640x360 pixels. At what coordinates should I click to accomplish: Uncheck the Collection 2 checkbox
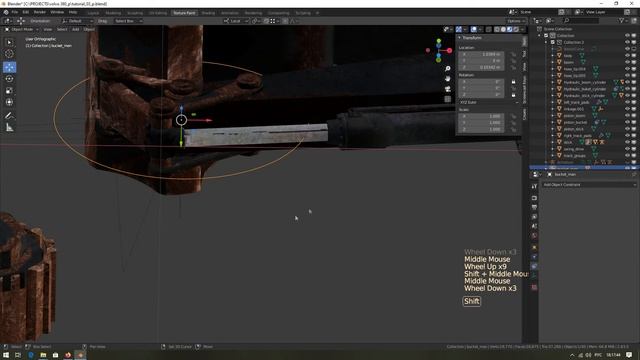[553, 42]
